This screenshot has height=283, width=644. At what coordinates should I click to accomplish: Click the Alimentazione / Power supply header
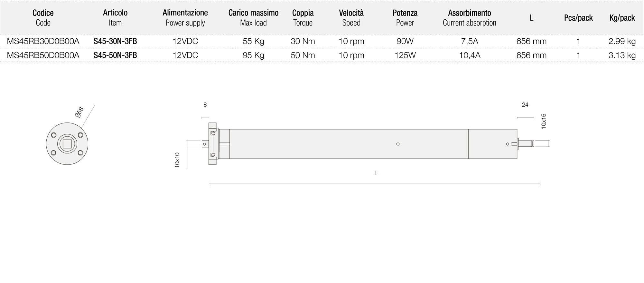[x=185, y=18]
